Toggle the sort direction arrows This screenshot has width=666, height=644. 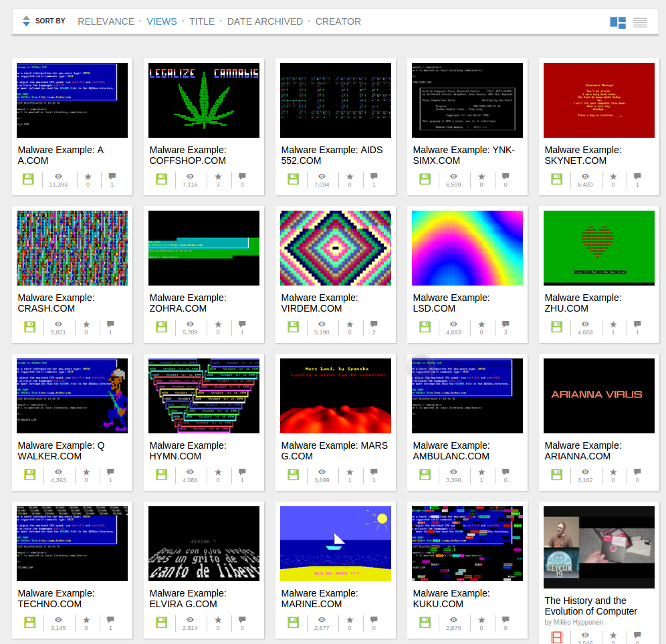click(26, 21)
